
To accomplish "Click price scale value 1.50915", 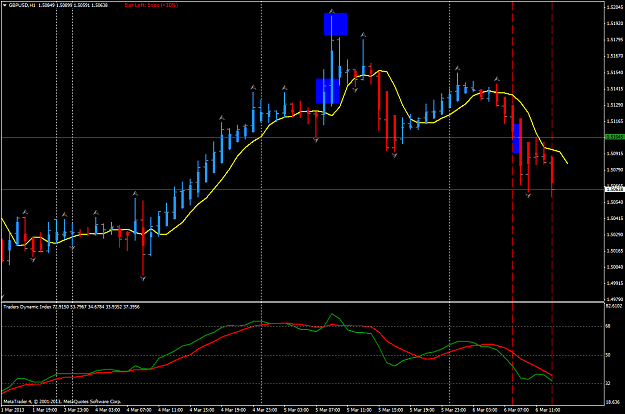I will point(615,153).
